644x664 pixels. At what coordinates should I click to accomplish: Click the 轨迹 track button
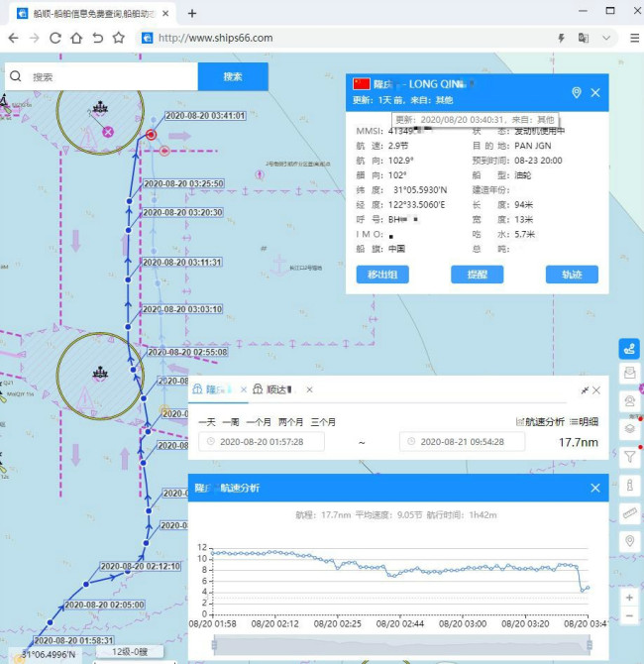[572, 275]
